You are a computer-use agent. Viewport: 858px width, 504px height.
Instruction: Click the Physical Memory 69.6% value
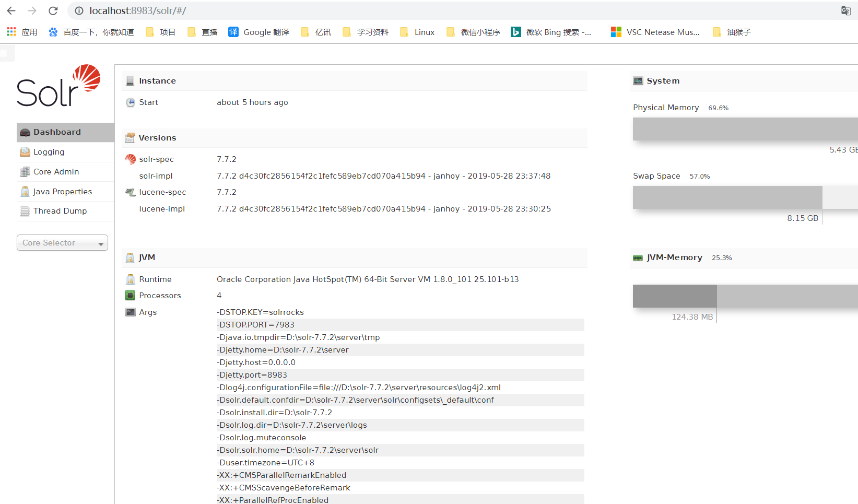click(x=718, y=108)
